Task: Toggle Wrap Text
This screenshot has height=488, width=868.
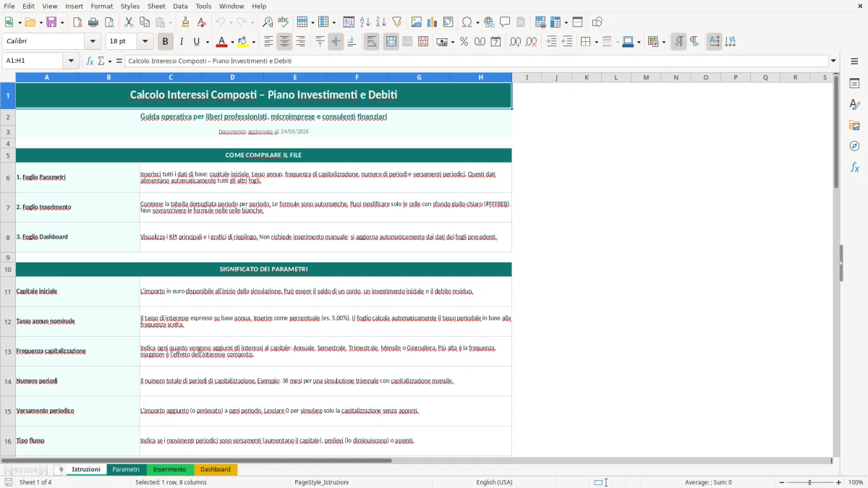Action: coord(371,42)
